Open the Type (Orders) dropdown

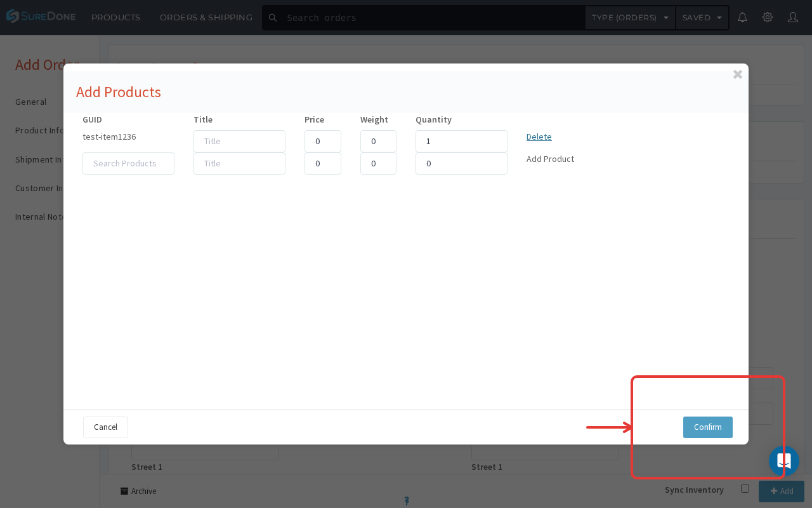(630, 18)
